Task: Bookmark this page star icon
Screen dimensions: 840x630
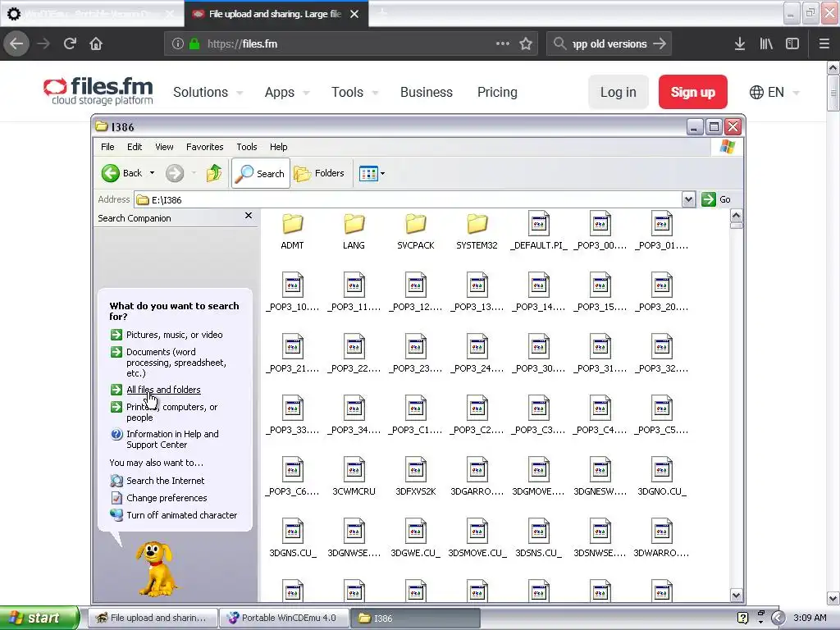Action: (526, 44)
